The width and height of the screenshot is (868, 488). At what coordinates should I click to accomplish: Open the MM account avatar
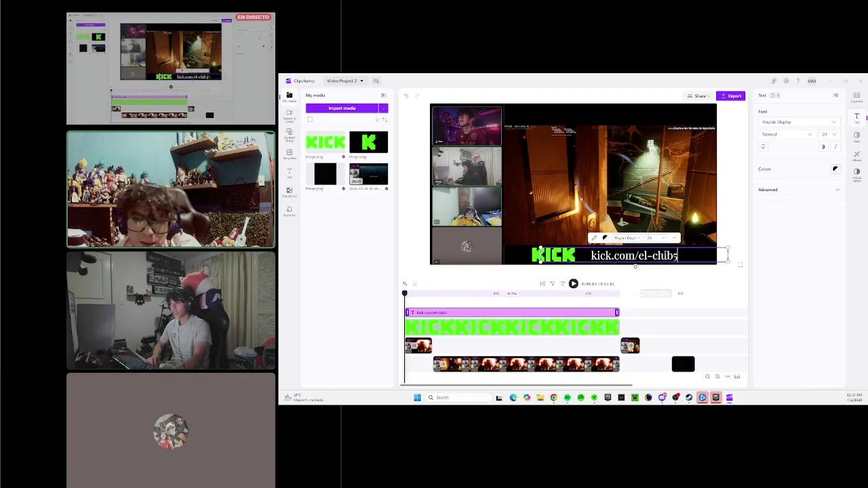coord(812,81)
